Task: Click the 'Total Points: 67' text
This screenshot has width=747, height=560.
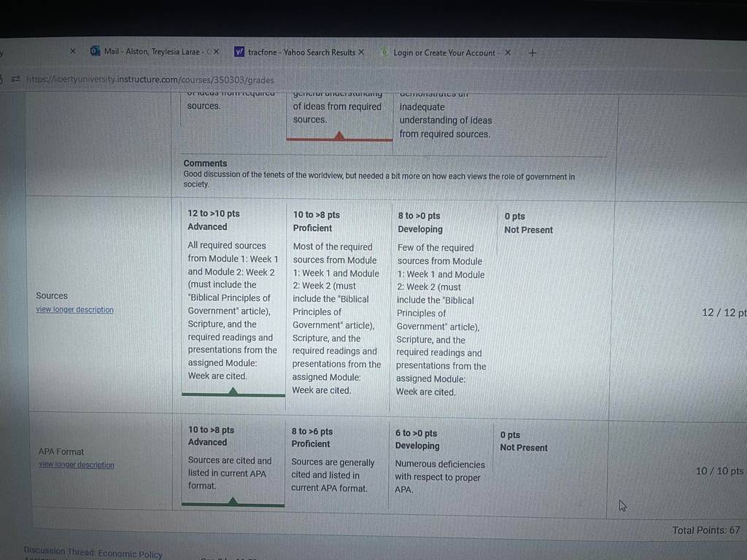Action: (x=706, y=530)
